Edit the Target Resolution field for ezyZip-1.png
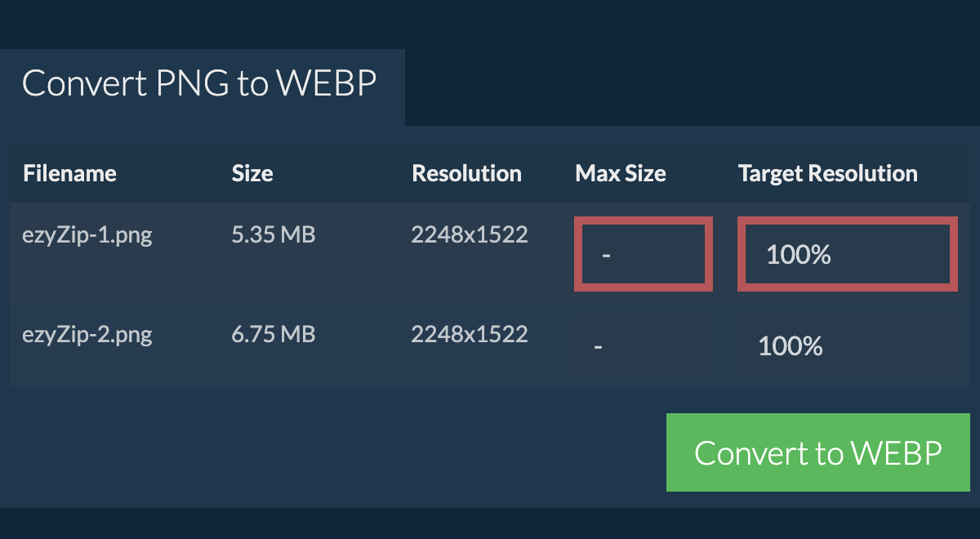Viewport: 980px width, 539px height. point(848,254)
